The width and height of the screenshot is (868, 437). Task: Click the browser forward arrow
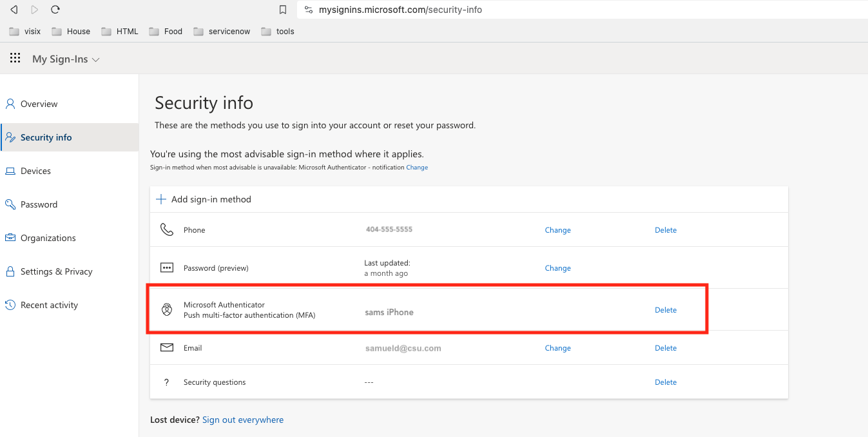34,10
